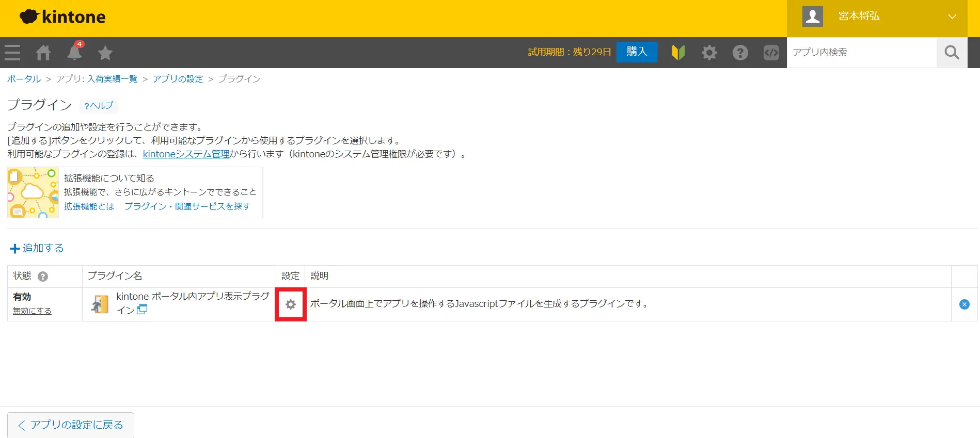Click the kintone logo
This screenshot has height=438, width=980.
pos(62,17)
